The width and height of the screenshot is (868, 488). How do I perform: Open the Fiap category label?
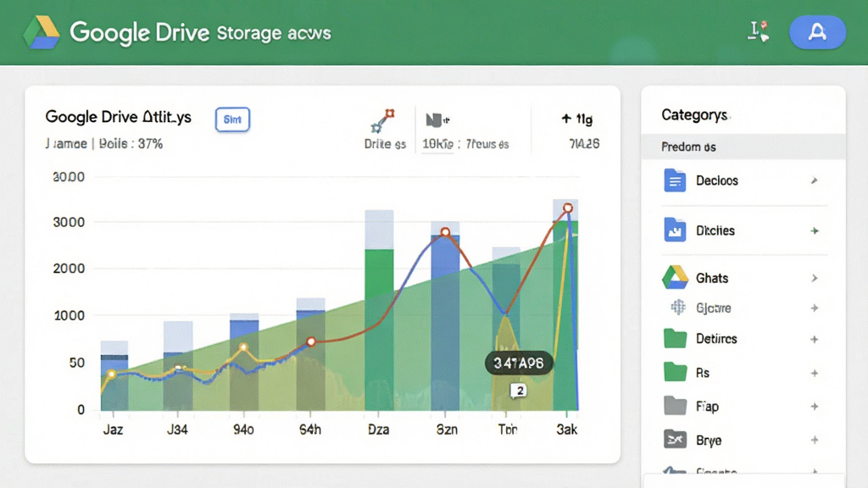coord(708,407)
